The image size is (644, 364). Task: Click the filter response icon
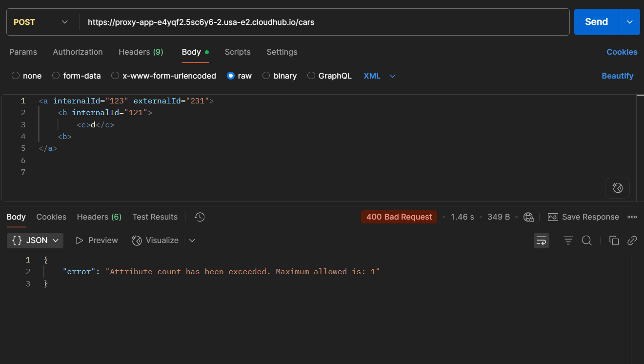click(x=568, y=241)
